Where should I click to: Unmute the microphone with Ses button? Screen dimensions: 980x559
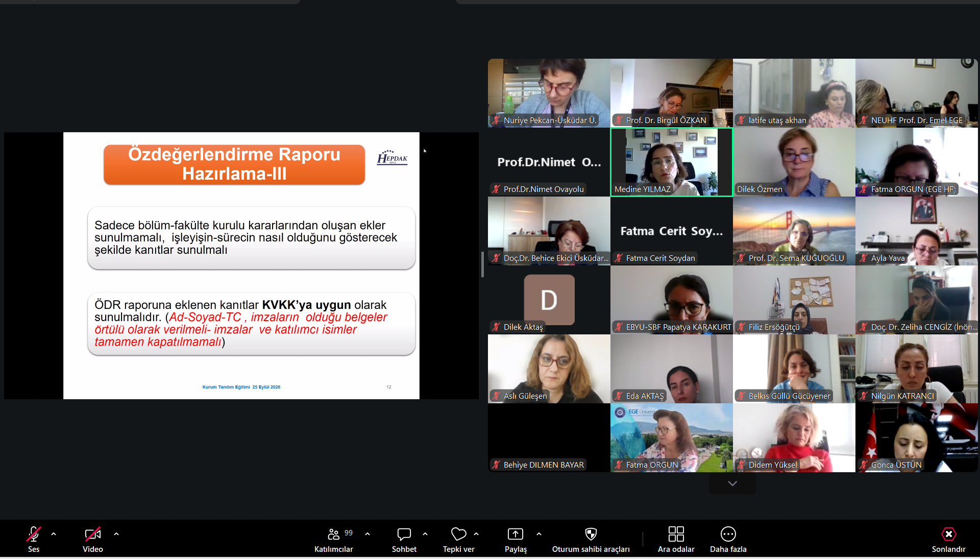(34, 539)
